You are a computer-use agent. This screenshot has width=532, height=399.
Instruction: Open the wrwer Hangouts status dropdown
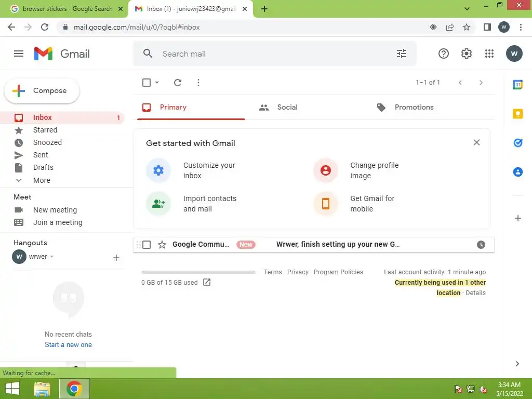coord(51,257)
